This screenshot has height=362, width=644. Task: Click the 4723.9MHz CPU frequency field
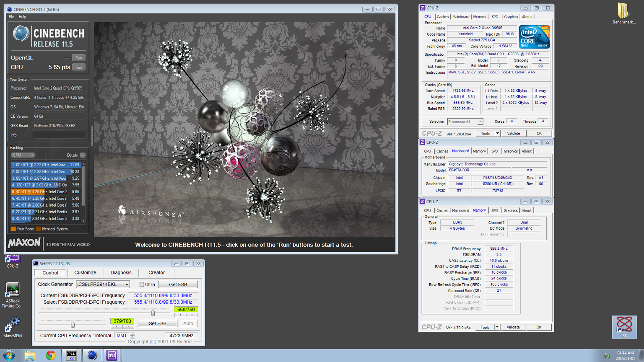(182, 336)
